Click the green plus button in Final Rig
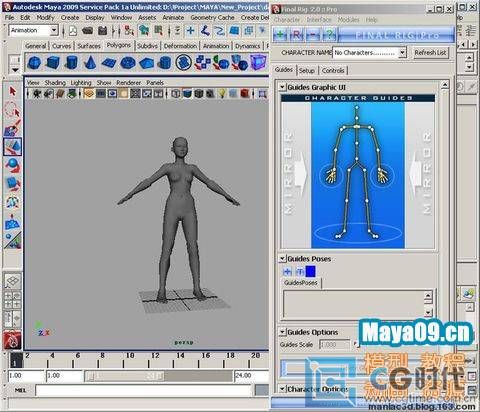480x412 pixels. click(280, 35)
